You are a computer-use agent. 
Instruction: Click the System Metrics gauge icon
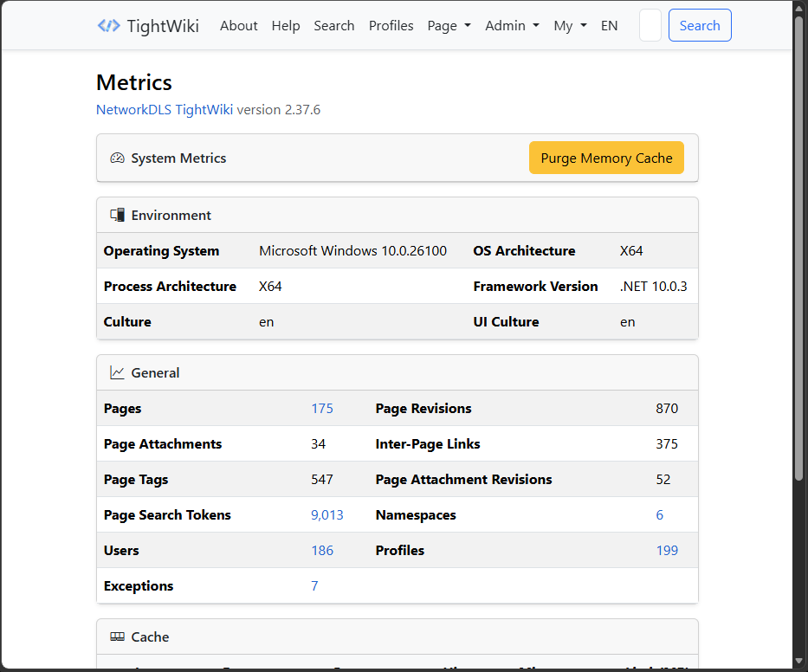pos(118,158)
